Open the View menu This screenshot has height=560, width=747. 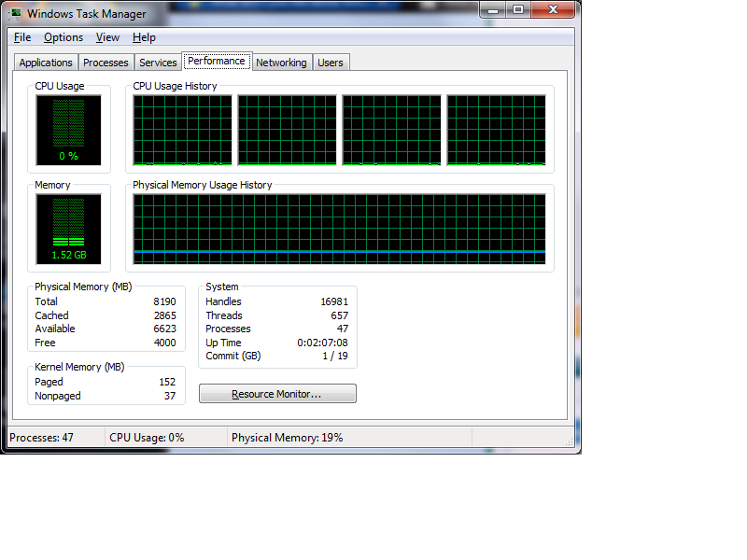tap(107, 37)
